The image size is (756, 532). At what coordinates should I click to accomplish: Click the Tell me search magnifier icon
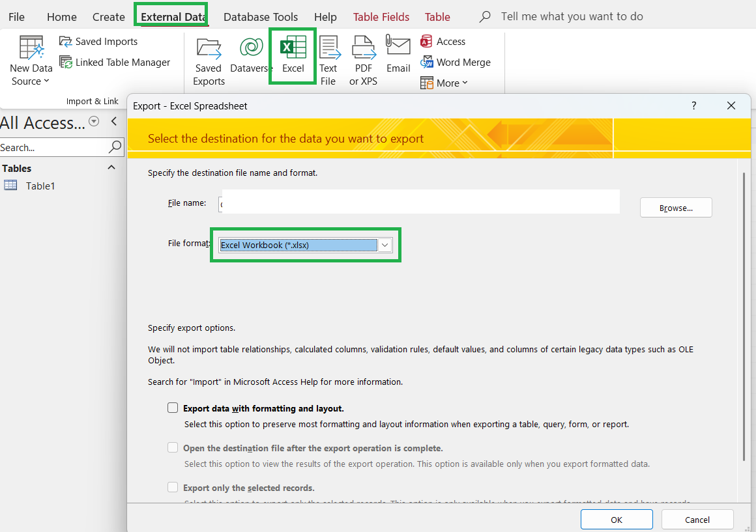click(x=484, y=17)
